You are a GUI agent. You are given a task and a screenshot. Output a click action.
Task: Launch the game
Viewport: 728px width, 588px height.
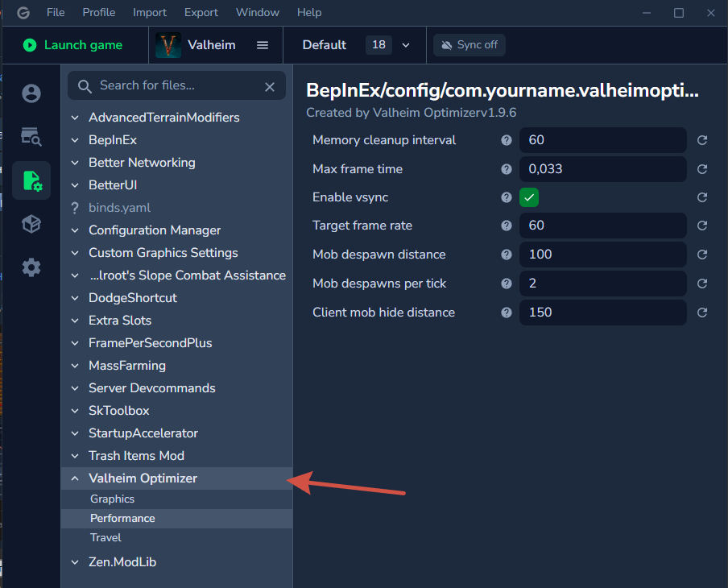73,45
